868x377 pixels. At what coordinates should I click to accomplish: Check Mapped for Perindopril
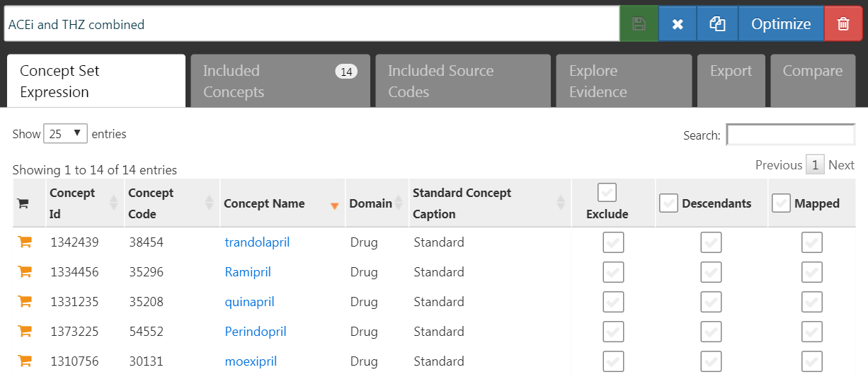(811, 332)
